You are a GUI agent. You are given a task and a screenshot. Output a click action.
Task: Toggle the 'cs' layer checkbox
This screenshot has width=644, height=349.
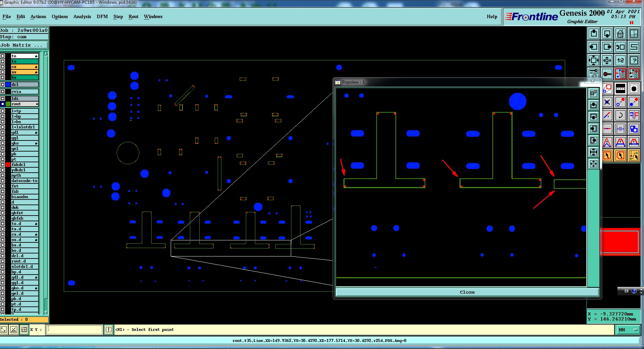(3, 67)
